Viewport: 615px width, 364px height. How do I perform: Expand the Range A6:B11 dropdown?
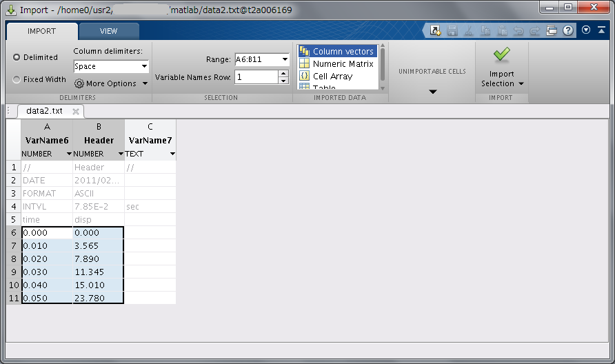(x=285, y=59)
